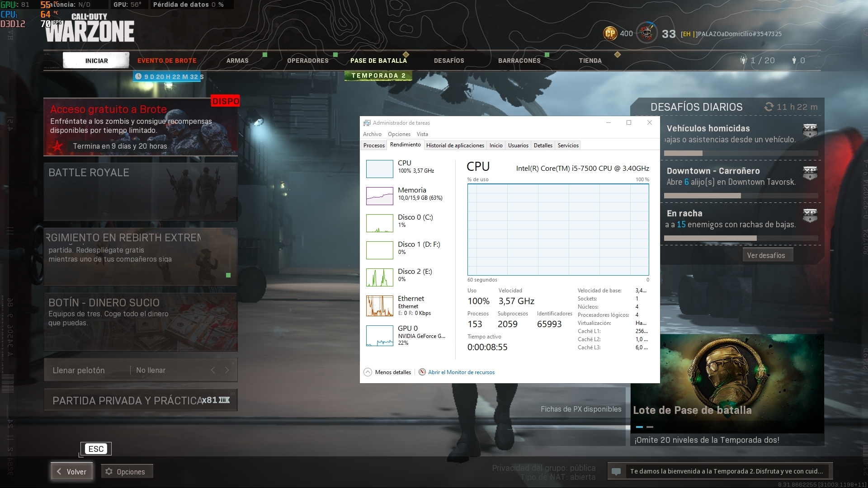The image size is (868, 488).
Task: Select the GPU 0 performance graph
Action: tap(379, 336)
